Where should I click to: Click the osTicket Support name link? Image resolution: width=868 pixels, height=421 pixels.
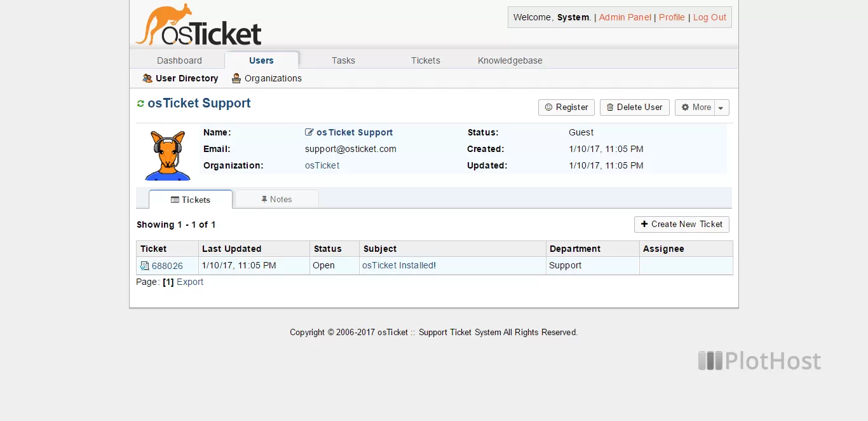pos(355,132)
